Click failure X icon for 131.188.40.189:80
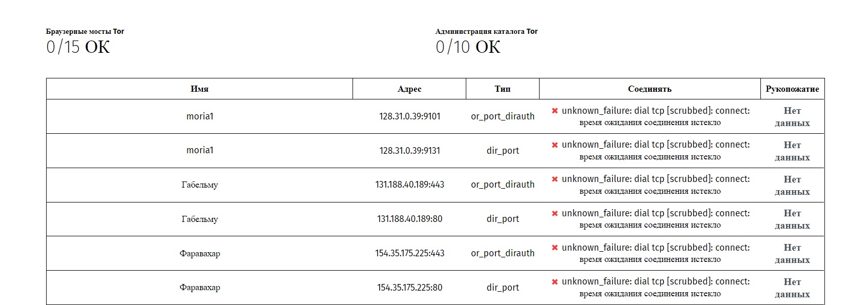 tap(554, 213)
